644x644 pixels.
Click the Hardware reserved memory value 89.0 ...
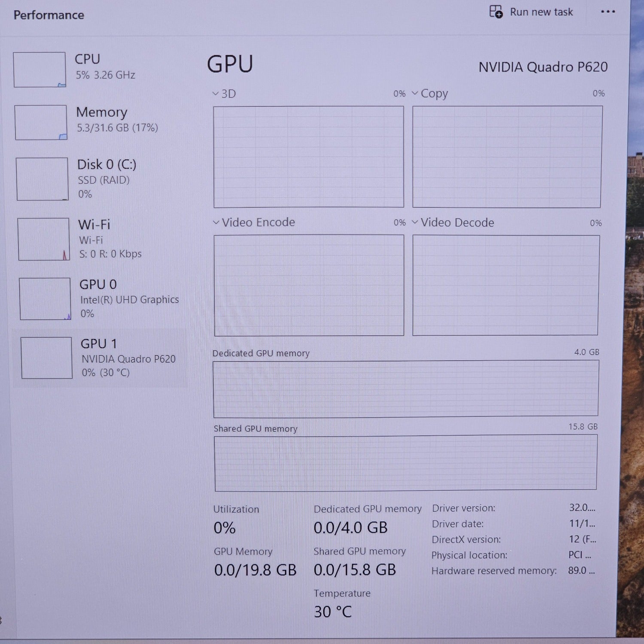(581, 570)
